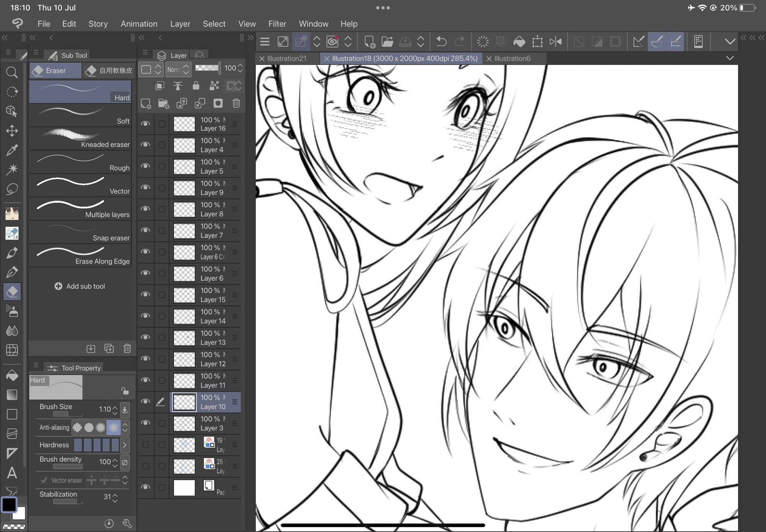The width and height of the screenshot is (766, 532).
Task: Select the Eyedropper tool
Action: click(x=12, y=150)
